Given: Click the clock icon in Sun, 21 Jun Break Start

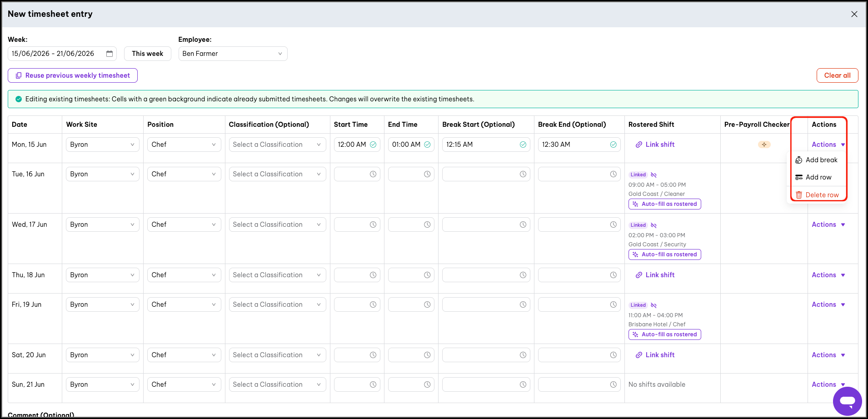Looking at the screenshot, I should (x=523, y=384).
